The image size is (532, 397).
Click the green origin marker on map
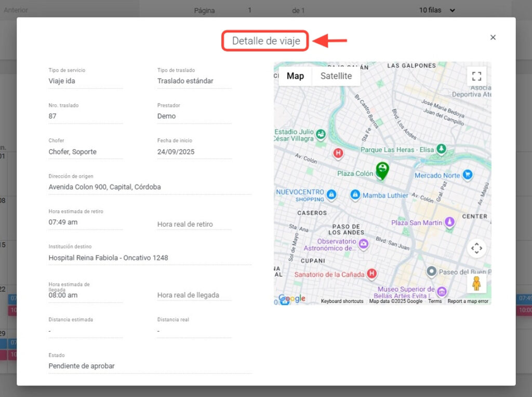coord(382,169)
